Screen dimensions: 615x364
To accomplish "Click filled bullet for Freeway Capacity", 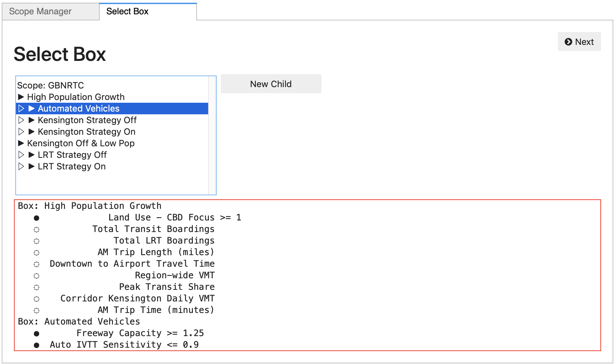I will 36,333.
